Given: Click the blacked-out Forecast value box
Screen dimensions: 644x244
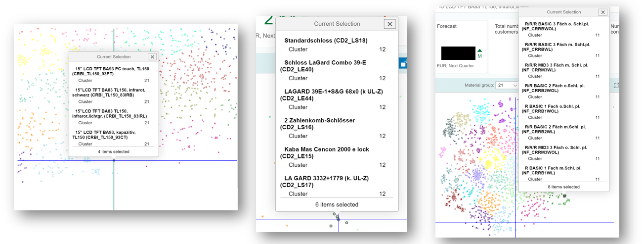Looking at the screenshot, I should [x=458, y=53].
